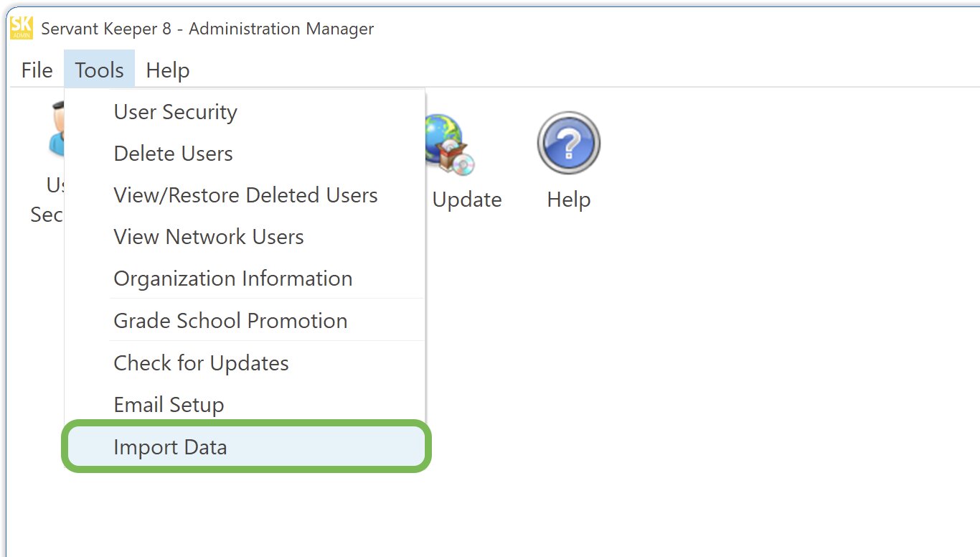Select Check for Updates
The width and height of the screenshot is (980, 557).
[201, 363]
